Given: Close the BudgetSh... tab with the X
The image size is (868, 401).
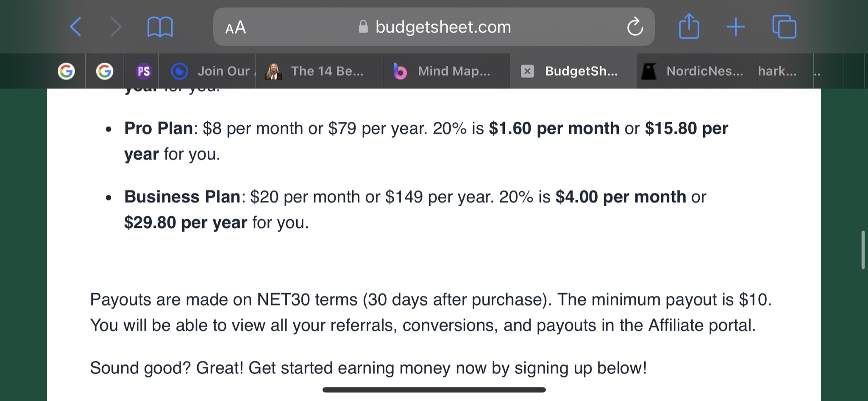Looking at the screenshot, I should (527, 71).
